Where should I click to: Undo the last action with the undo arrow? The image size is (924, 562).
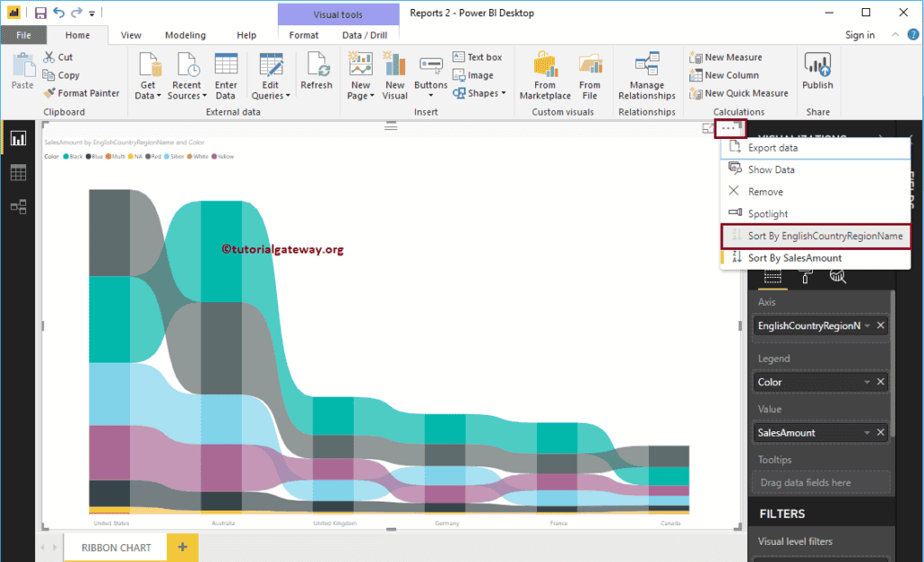[59, 13]
